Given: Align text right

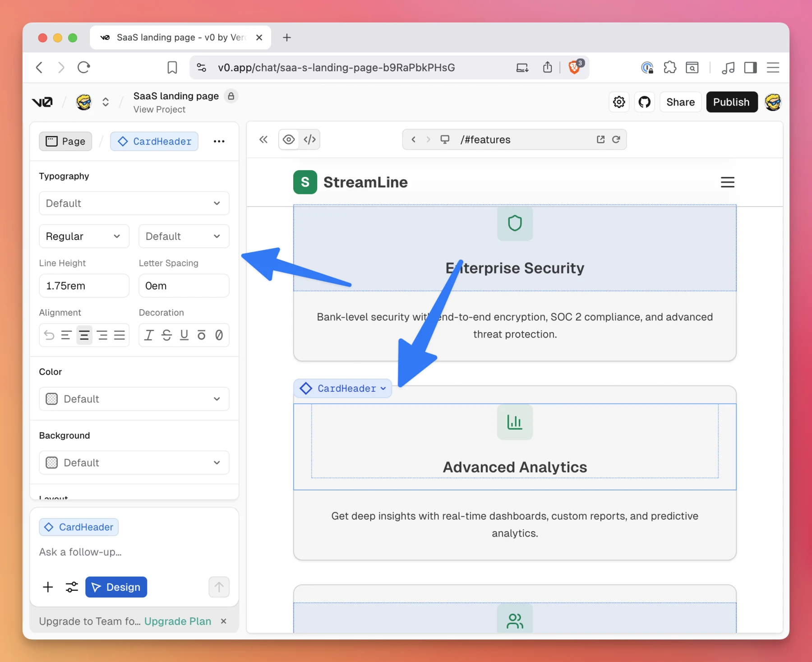Looking at the screenshot, I should tap(102, 335).
